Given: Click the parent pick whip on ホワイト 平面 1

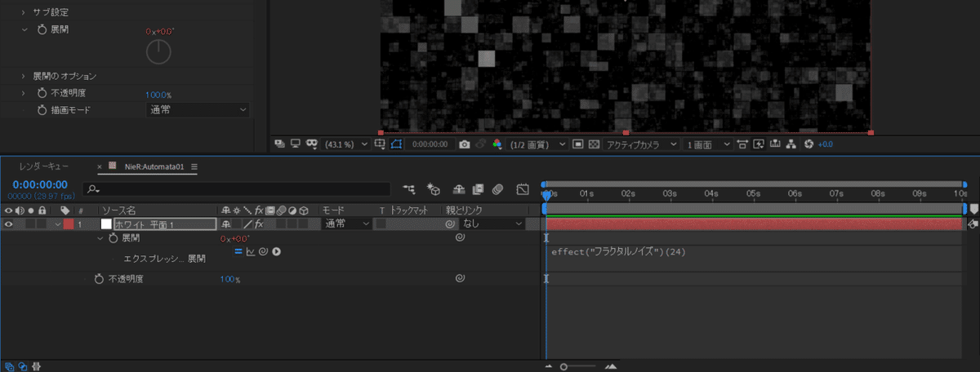Looking at the screenshot, I should [450, 224].
